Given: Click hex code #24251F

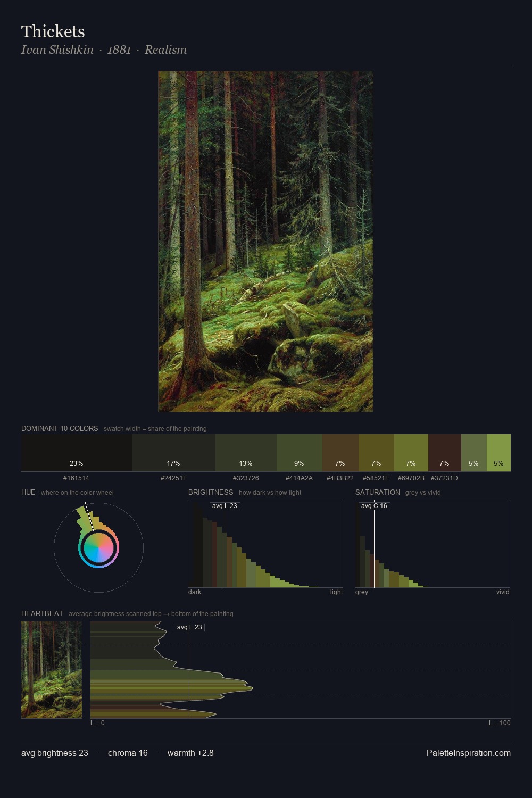Looking at the screenshot, I should tap(173, 478).
